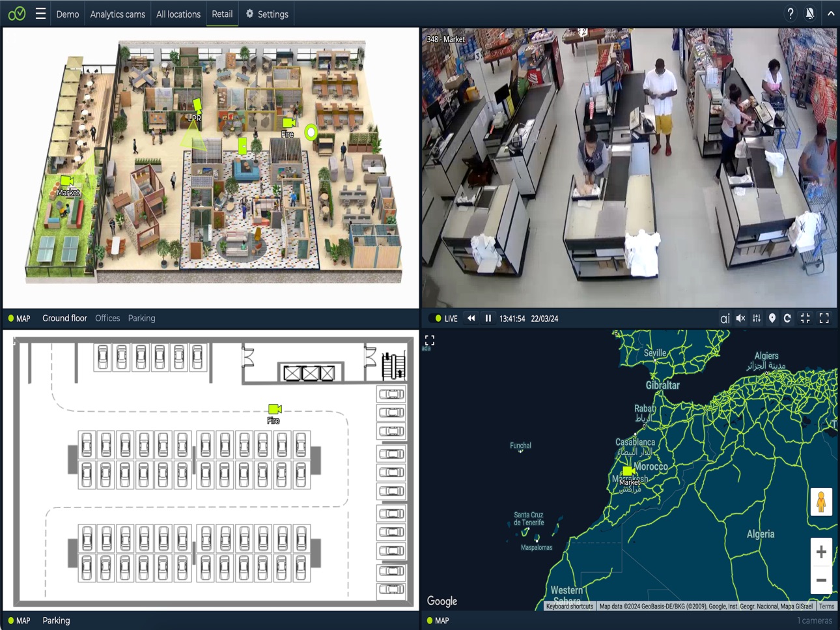Click the green ring marker on floor plan
The width and height of the screenshot is (840, 630).
pyautogui.click(x=311, y=133)
